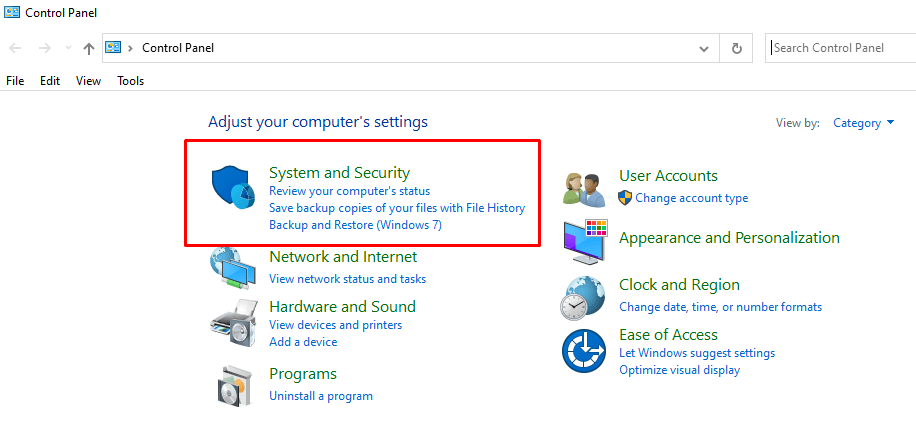Click the Clock and Region icon

pos(585,297)
